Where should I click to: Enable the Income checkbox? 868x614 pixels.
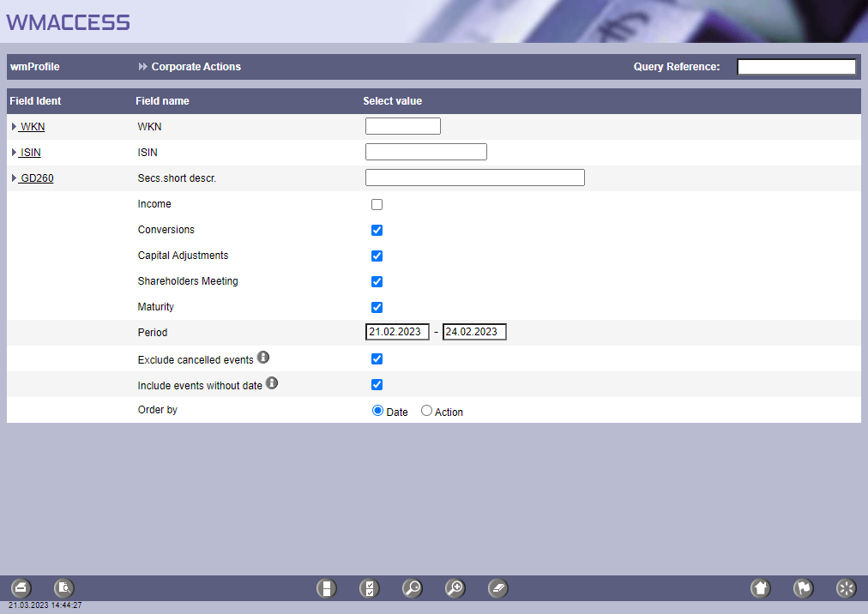tap(377, 205)
